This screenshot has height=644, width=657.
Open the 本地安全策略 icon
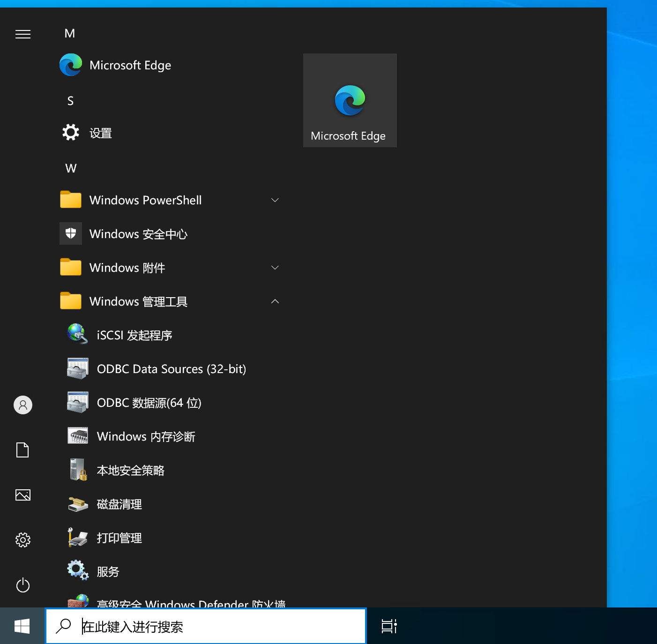pos(78,470)
